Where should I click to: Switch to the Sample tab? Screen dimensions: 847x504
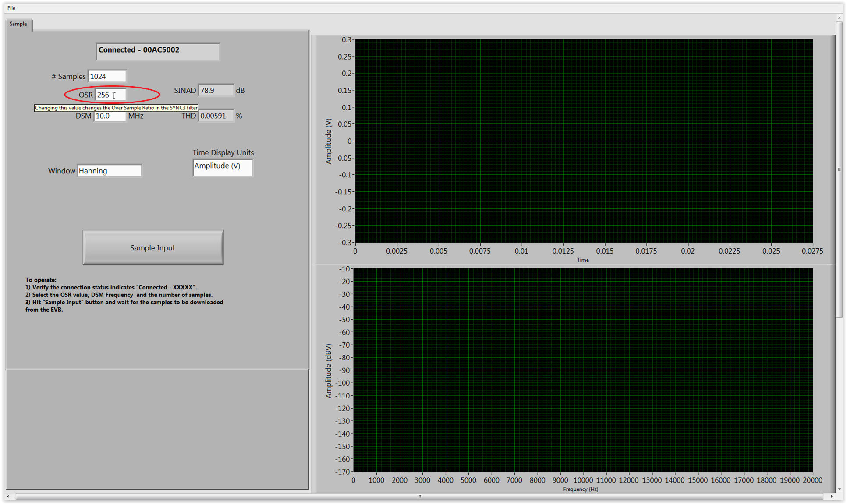(18, 24)
